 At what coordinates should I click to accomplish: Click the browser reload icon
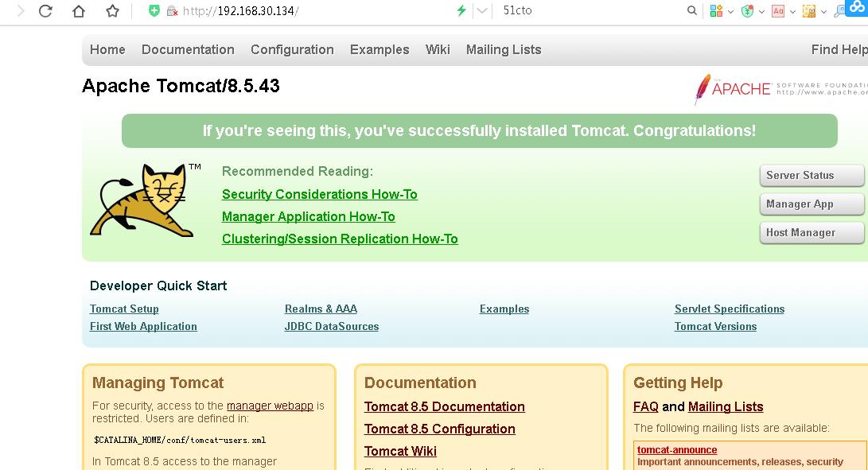(45, 10)
